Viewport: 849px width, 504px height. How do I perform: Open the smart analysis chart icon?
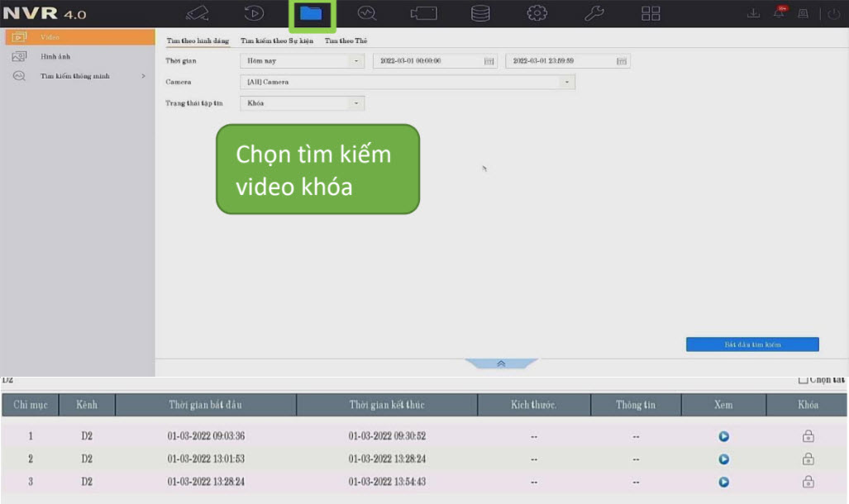367,13
